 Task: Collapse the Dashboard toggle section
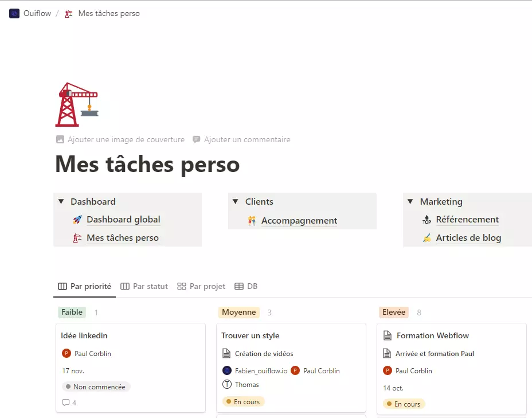(x=61, y=201)
